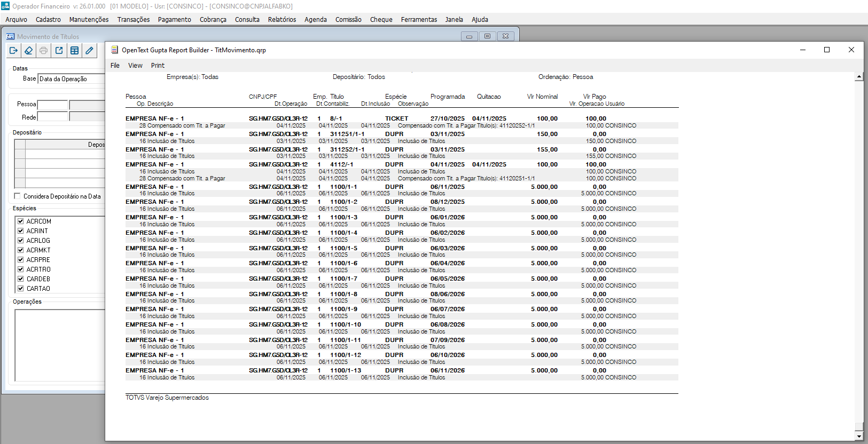Click the TICKET species cell in report
The height and width of the screenshot is (444, 868).
[x=396, y=118]
